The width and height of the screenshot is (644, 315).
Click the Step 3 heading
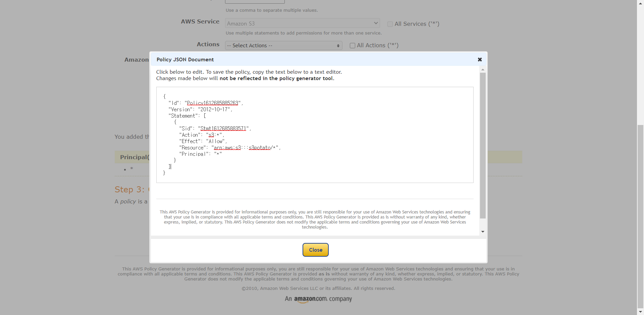pyautogui.click(x=131, y=189)
